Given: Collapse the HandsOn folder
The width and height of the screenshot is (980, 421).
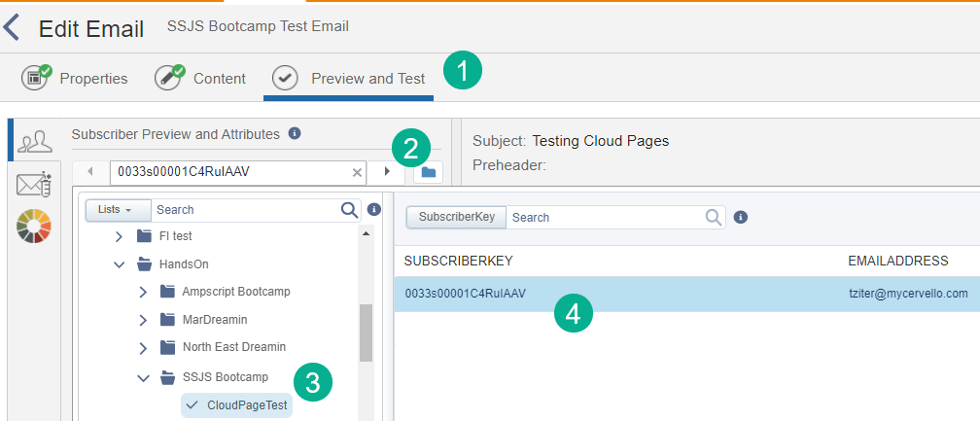Looking at the screenshot, I should [119, 263].
